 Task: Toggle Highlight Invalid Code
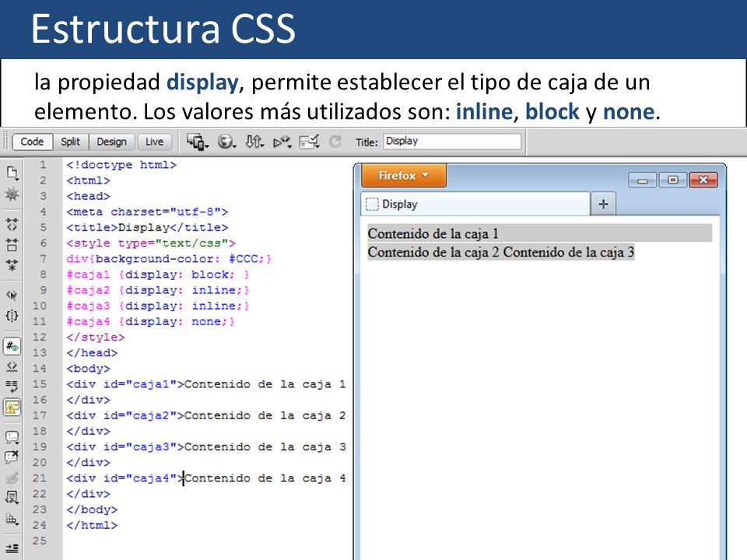(x=12, y=367)
